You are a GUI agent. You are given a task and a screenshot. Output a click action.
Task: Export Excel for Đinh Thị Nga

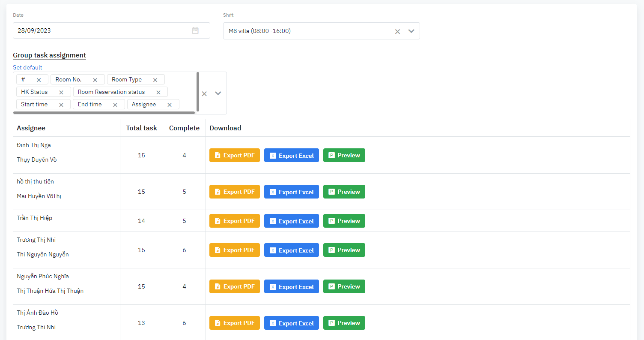point(292,155)
